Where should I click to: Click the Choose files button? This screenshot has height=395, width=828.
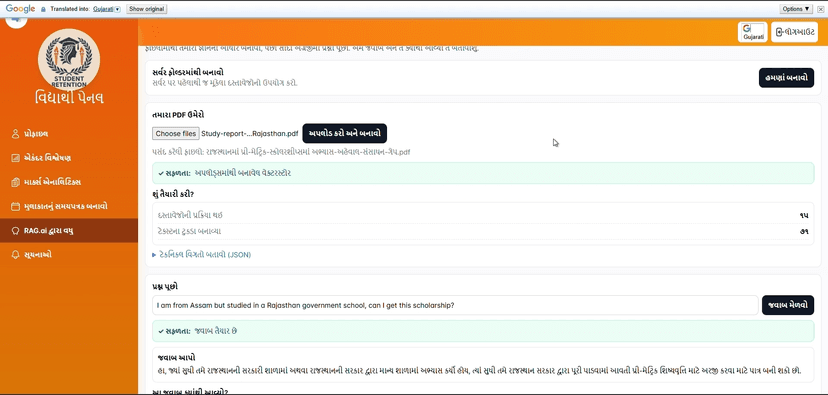176,134
